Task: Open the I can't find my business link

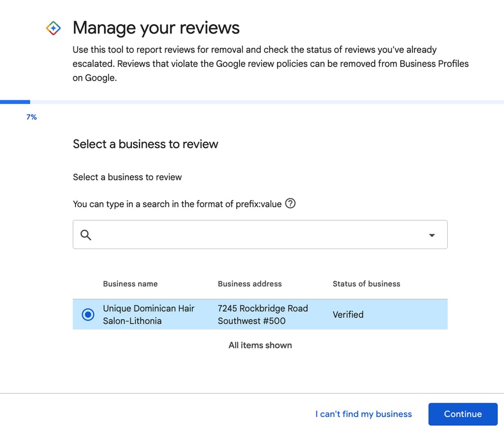Action: 363,414
